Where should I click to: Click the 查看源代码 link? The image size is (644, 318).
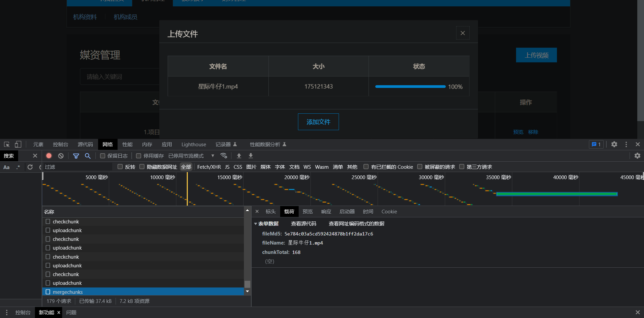(x=303, y=224)
